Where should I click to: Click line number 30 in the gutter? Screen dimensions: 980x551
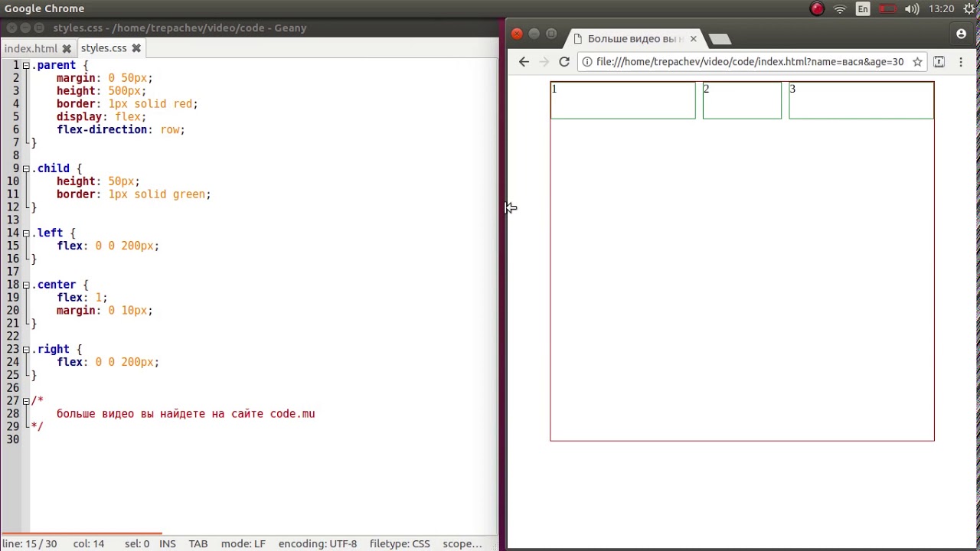[x=13, y=439]
